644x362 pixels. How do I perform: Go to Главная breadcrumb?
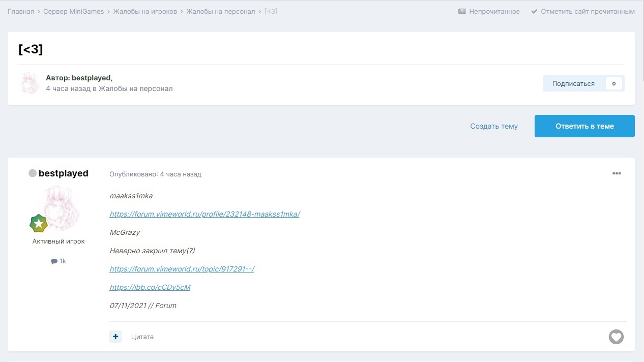[21, 11]
